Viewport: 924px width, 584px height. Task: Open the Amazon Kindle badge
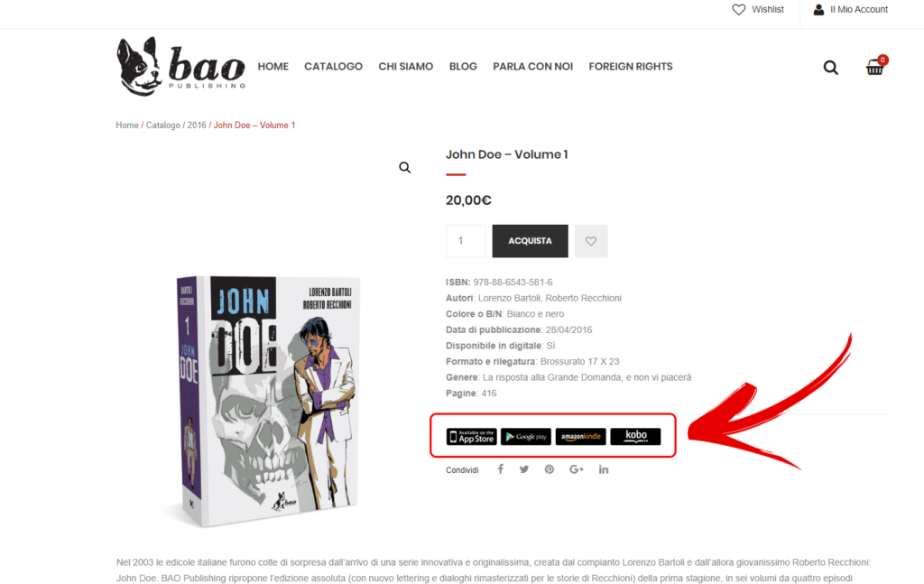tap(580, 437)
